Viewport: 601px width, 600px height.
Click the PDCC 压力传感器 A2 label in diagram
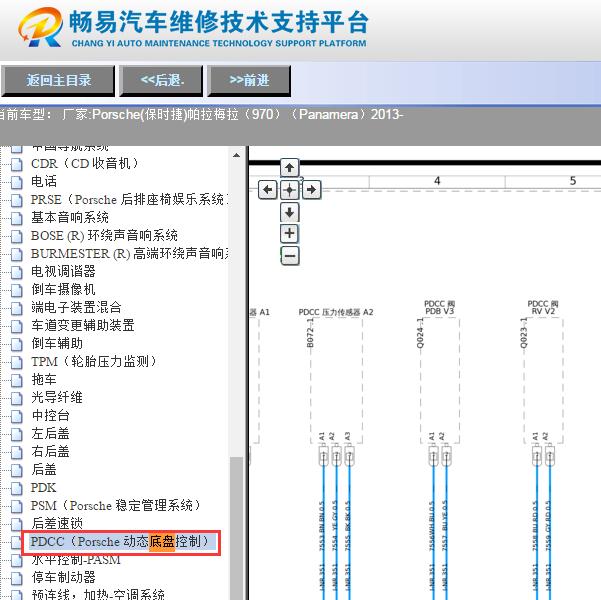[336, 312]
